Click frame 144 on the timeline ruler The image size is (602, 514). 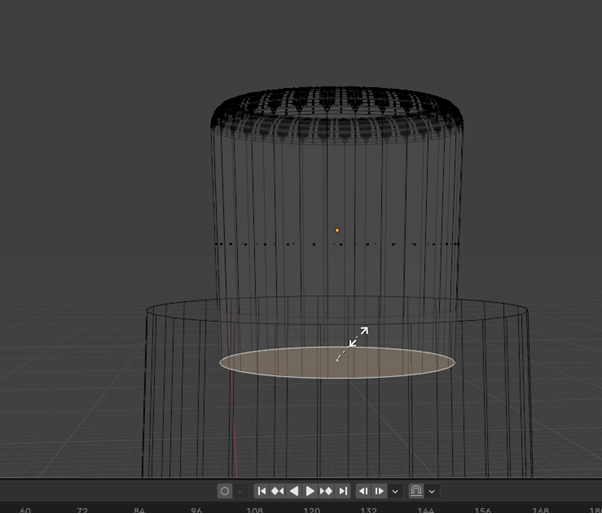(425, 509)
